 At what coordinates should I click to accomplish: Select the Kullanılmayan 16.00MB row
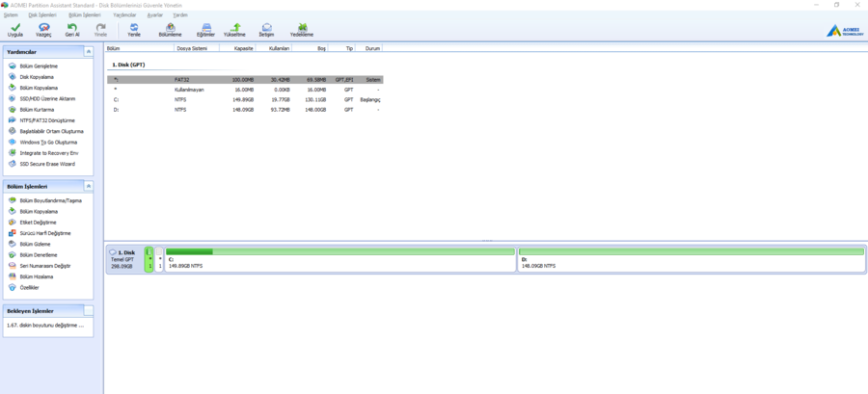tap(245, 90)
